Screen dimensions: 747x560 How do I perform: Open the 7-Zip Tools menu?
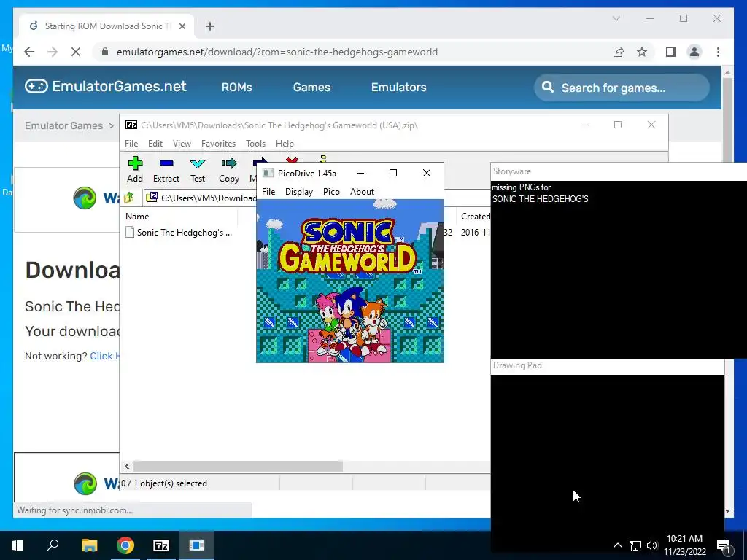(256, 144)
